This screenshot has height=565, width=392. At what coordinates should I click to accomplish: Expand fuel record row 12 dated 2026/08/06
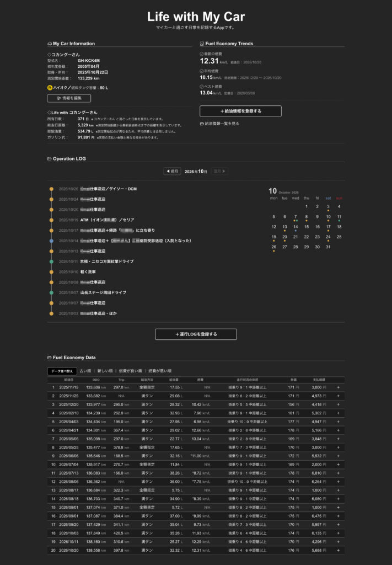pos(338,482)
